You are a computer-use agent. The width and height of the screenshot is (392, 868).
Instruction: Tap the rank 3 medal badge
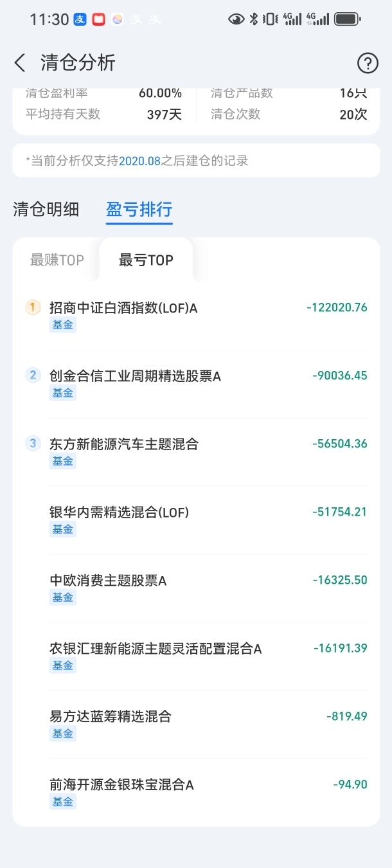click(x=33, y=444)
